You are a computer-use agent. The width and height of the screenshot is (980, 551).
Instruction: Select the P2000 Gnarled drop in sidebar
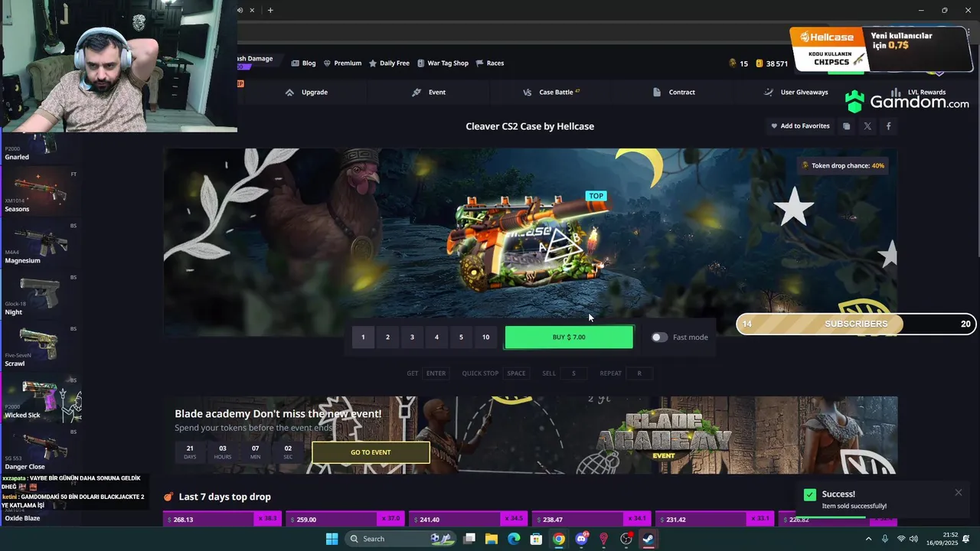pos(41,148)
